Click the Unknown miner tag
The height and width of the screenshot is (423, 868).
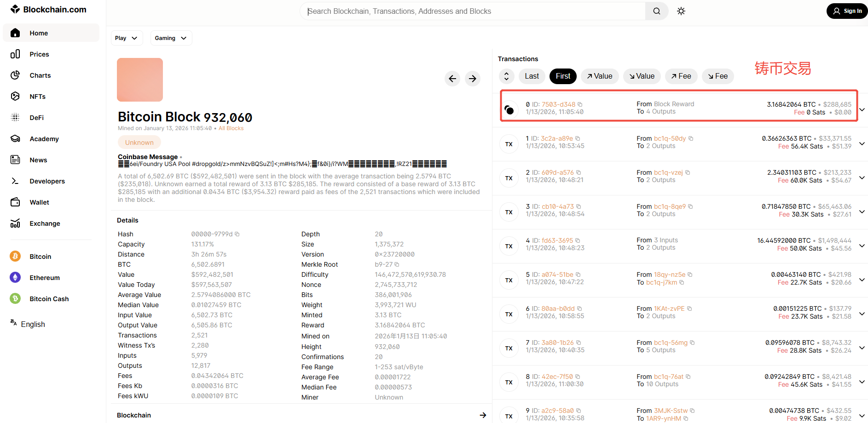tap(139, 143)
